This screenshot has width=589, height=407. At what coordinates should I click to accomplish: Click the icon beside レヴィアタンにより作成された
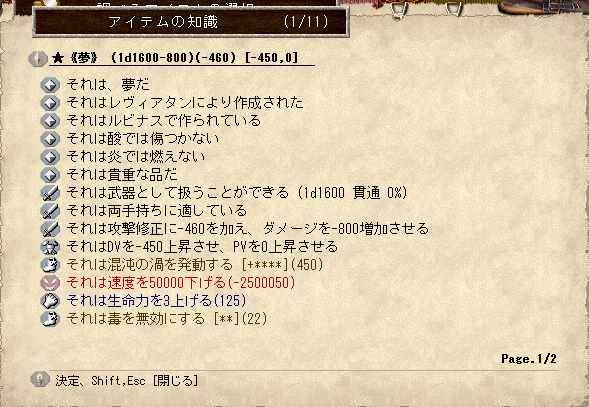50,103
